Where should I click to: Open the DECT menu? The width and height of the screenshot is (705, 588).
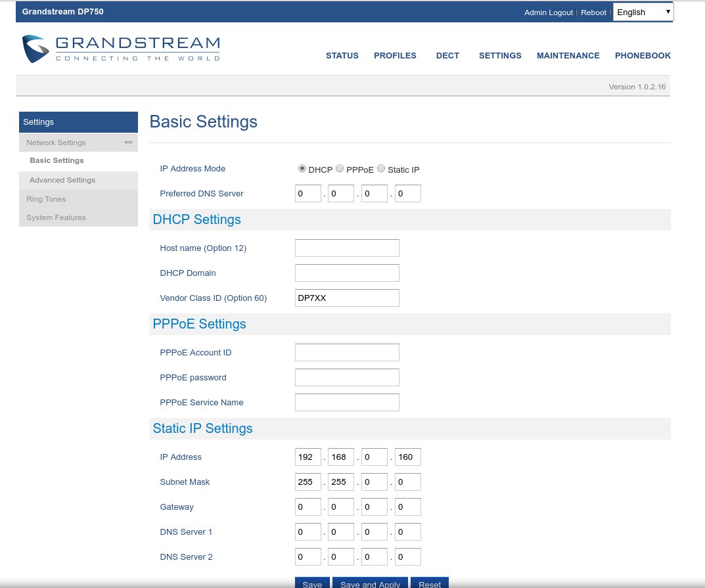447,56
